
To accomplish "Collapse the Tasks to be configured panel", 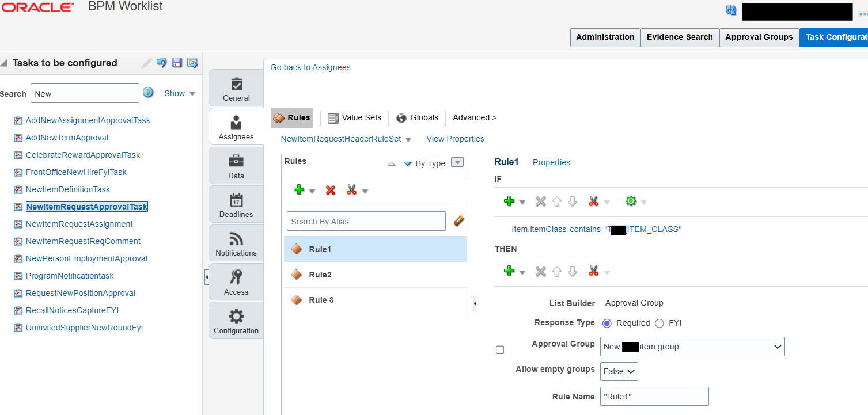I will tap(4, 63).
